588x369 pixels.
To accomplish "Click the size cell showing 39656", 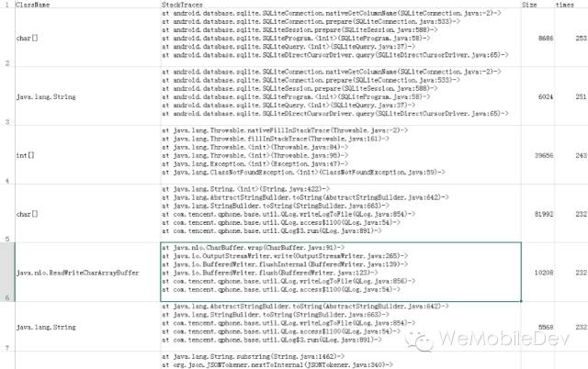I will [x=537, y=155].
